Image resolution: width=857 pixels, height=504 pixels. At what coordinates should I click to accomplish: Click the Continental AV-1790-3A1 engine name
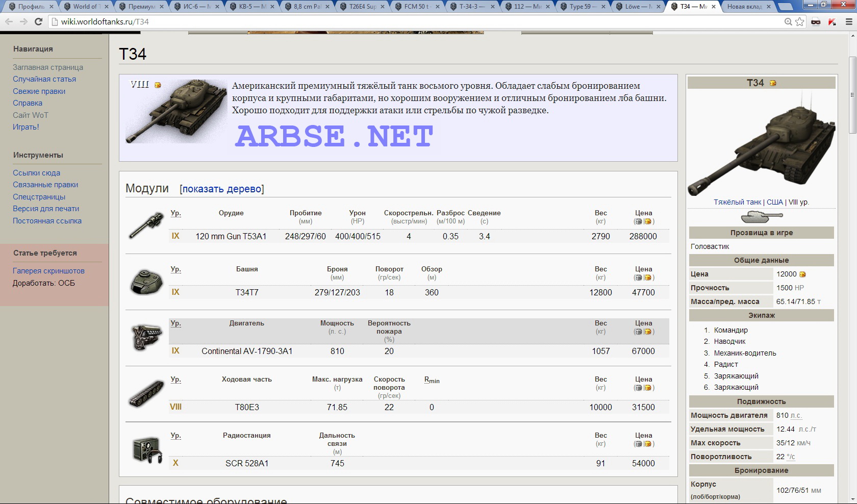pyautogui.click(x=247, y=351)
